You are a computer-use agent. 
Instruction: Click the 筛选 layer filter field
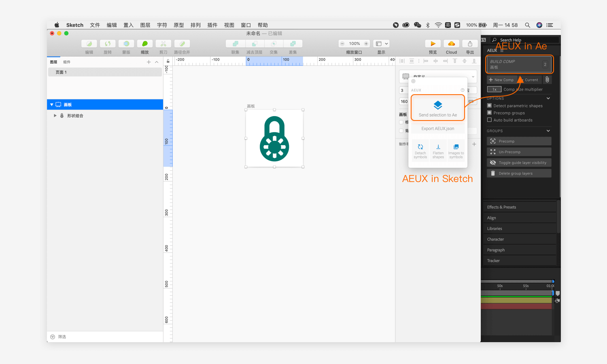[x=105, y=336]
